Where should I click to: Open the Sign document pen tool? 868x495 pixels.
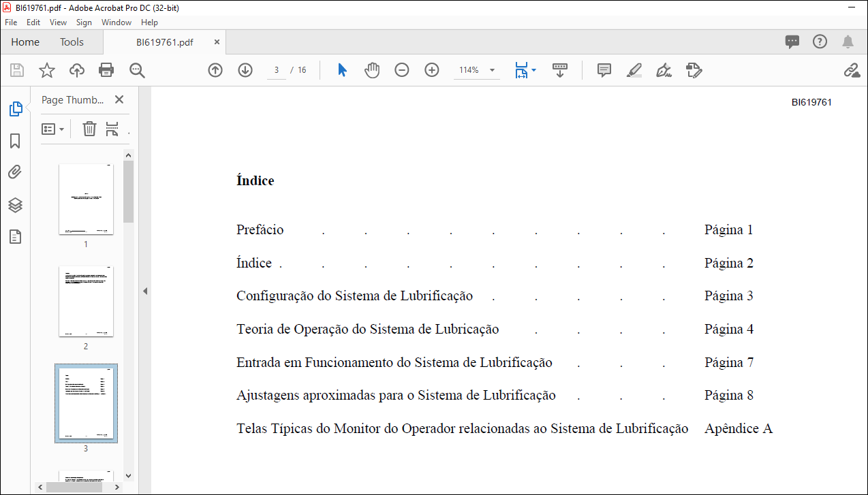pos(664,70)
